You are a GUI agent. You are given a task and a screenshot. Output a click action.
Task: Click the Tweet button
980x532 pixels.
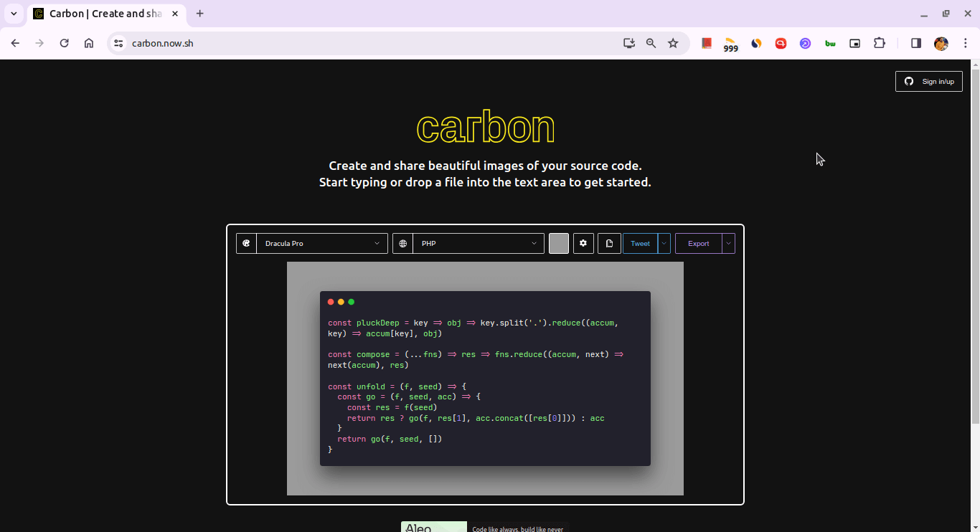[640, 244]
